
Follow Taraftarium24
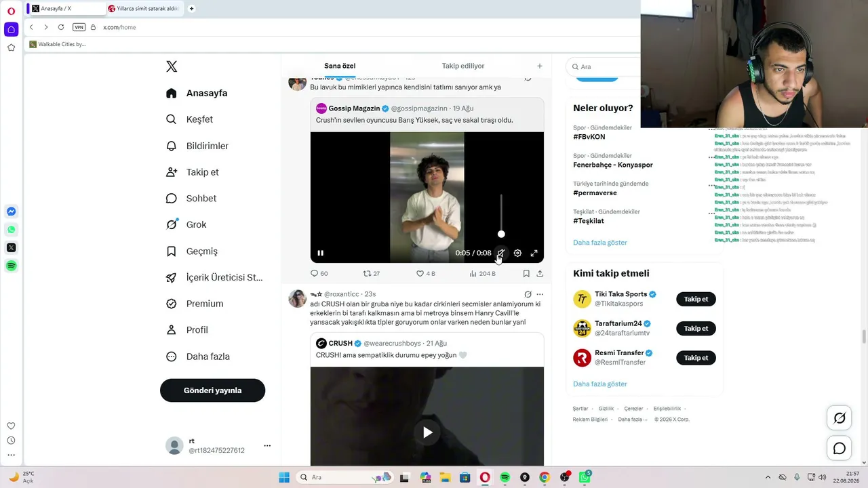click(696, 329)
